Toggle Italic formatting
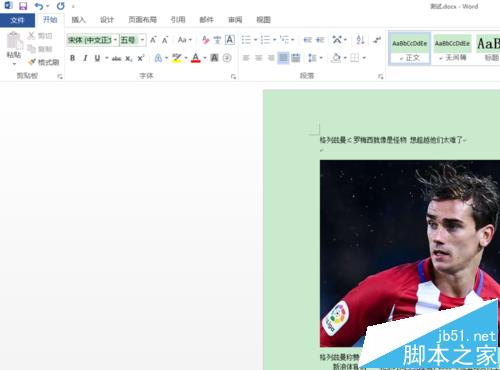 85,58
